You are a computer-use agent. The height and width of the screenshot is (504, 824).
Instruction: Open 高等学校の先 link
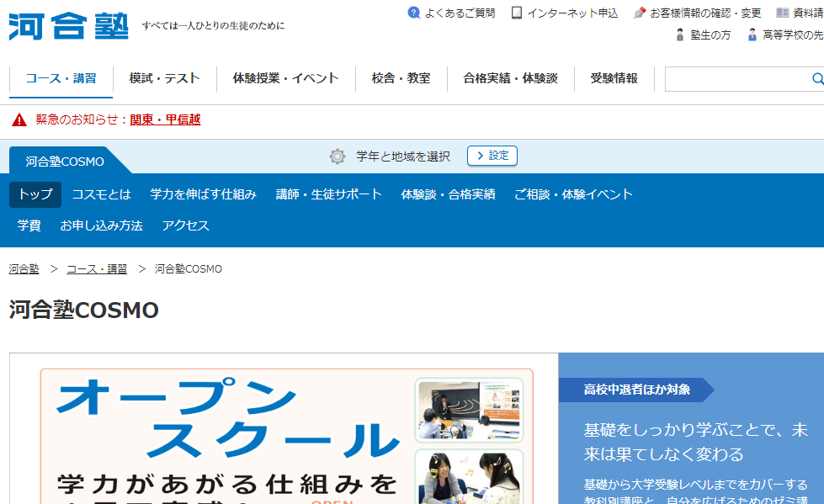pyautogui.click(x=793, y=34)
